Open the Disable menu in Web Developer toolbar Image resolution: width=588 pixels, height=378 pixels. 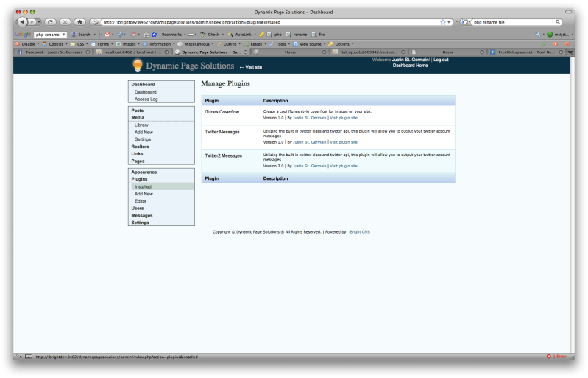27,44
